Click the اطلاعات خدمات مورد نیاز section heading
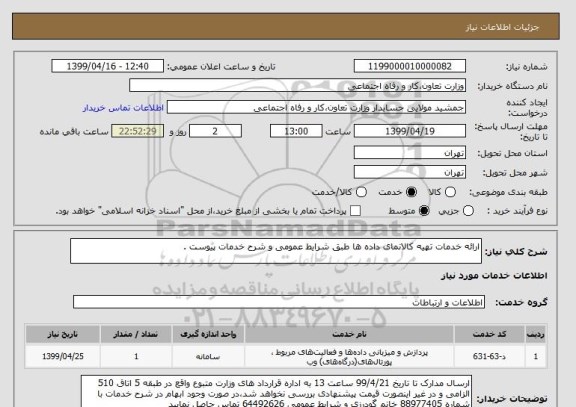This screenshot has height=407, width=576. pyautogui.click(x=494, y=276)
